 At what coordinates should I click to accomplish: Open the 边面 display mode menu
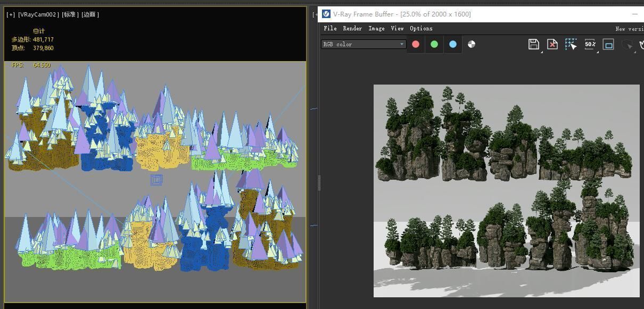pos(90,14)
